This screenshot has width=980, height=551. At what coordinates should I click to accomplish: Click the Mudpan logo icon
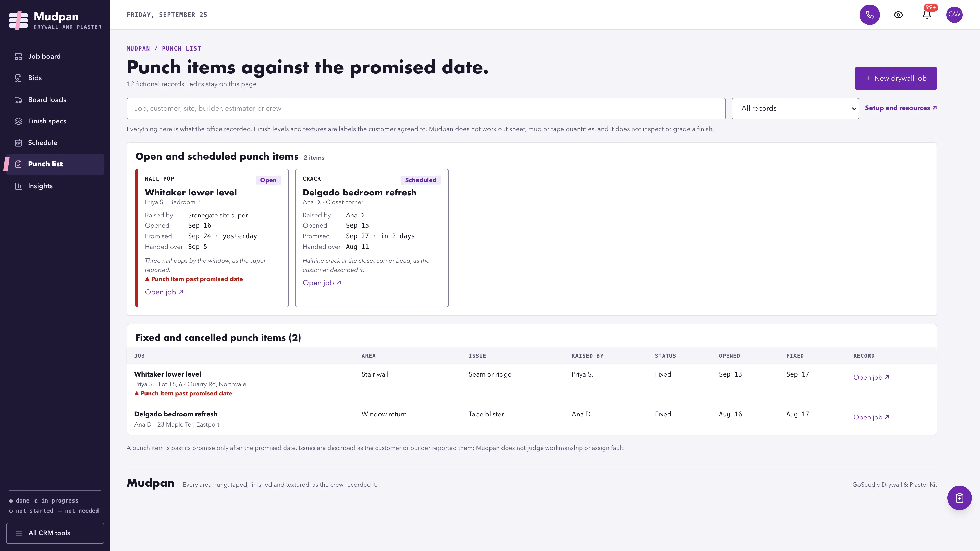[x=18, y=20]
